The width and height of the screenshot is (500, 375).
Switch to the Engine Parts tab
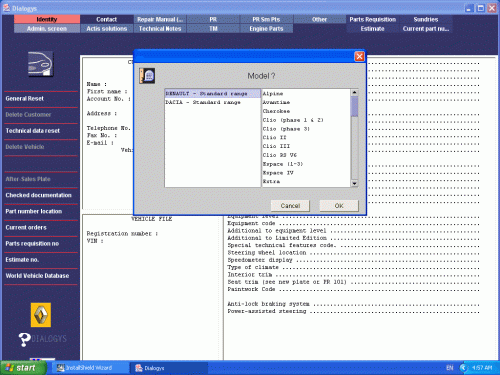266,29
